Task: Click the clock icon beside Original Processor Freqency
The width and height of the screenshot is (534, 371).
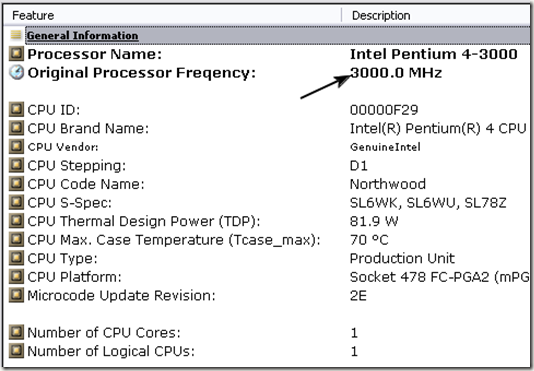Action: tap(16, 73)
